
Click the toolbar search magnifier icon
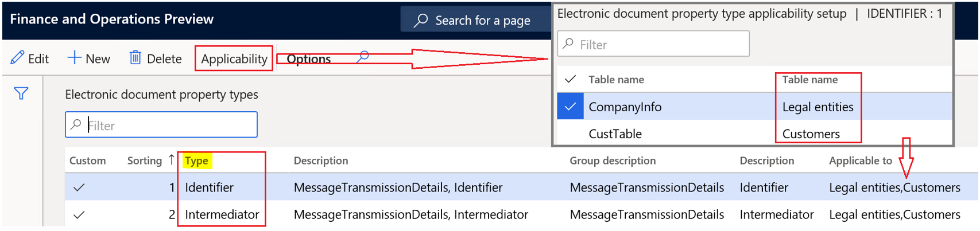(362, 57)
